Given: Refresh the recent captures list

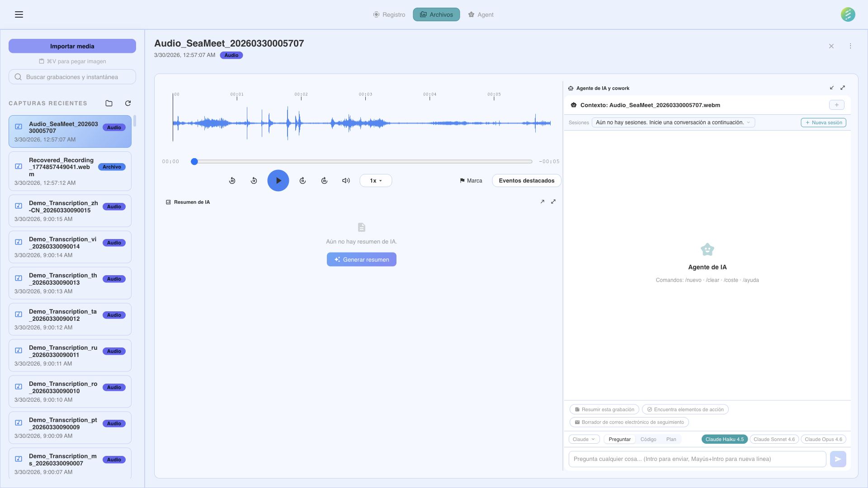Looking at the screenshot, I should click(x=128, y=103).
